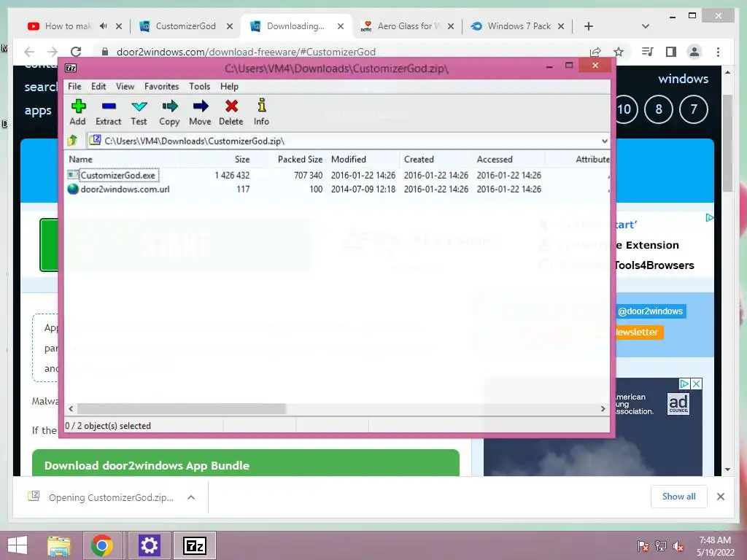747x560 pixels.
Task: Sort by Modified column header
Action: pyautogui.click(x=349, y=159)
